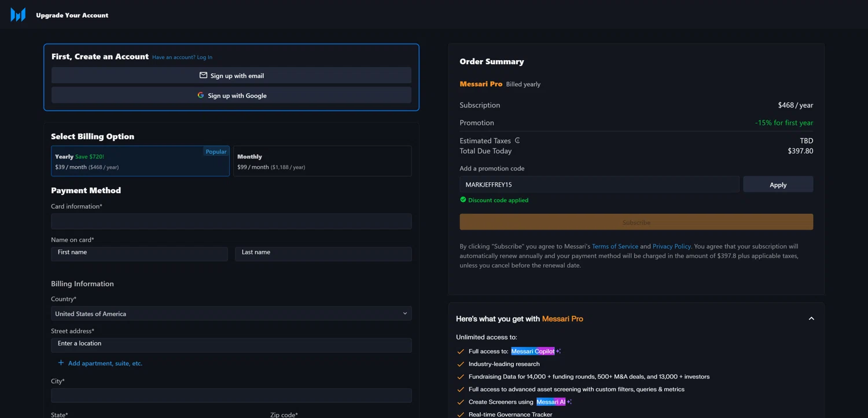Click the checkmark beside Full access to Messari Copilot
The image size is (868, 418).
tap(461, 352)
